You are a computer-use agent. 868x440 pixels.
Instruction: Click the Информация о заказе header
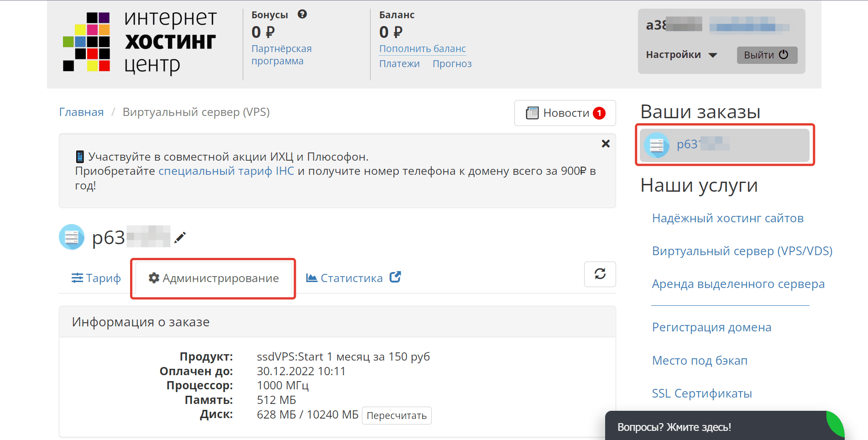[x=337, y=322]
